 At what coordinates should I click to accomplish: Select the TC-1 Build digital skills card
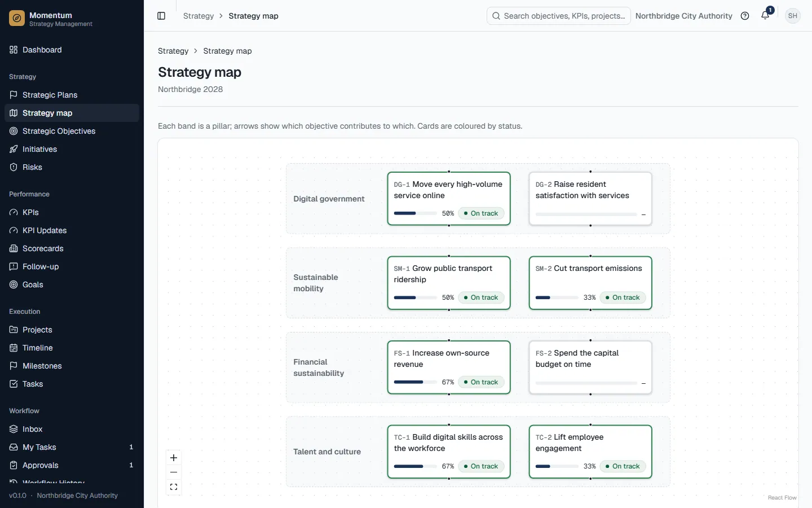click(449, 452)
